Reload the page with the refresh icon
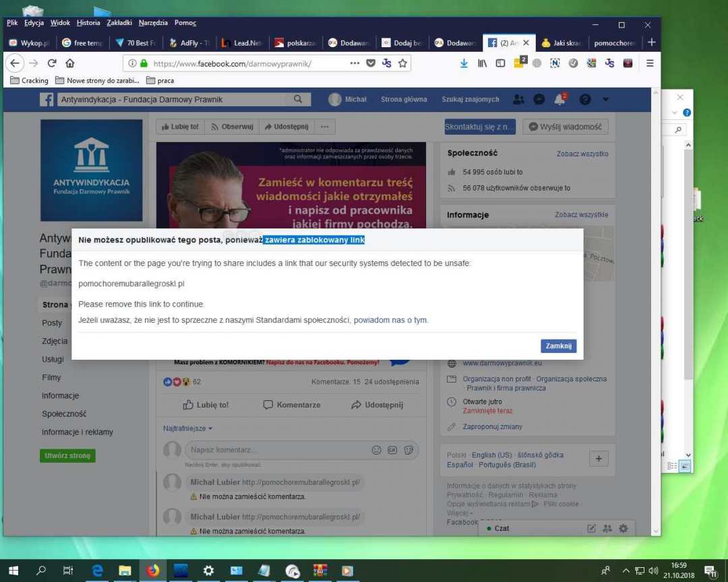 click(x=52, y=63)
